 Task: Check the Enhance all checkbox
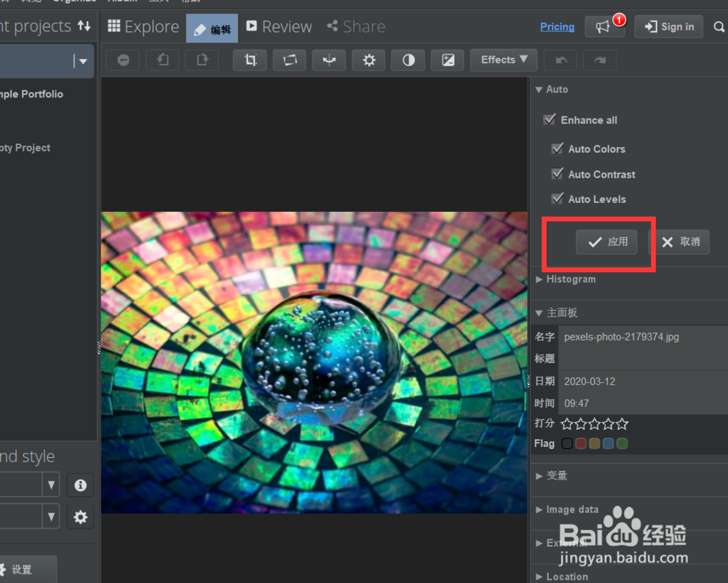(x=549, y=120)
